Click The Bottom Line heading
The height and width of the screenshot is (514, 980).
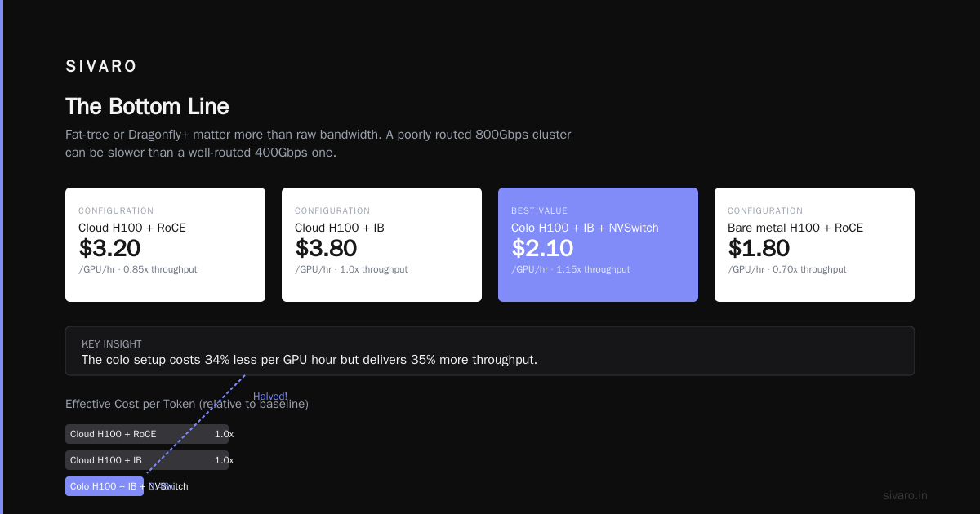point(147,107)
